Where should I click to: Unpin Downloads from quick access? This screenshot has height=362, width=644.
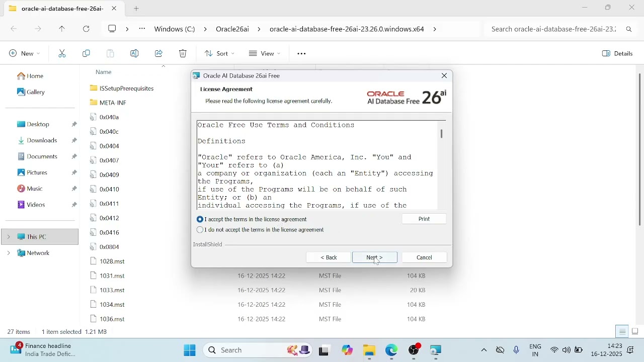(74, 141)
